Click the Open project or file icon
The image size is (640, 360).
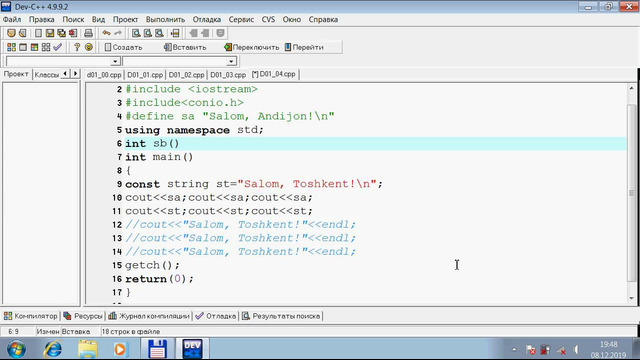11,33
